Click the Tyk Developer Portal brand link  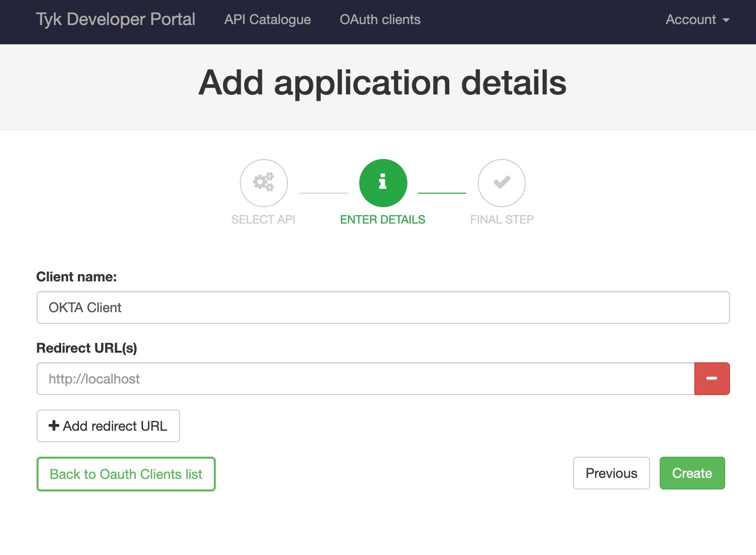pyautogui.click(x=116, y=19)
